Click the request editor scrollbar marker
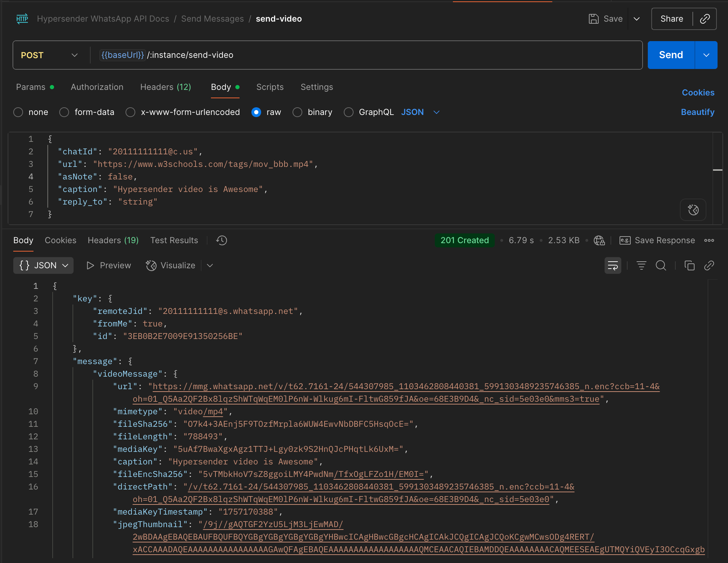 (717, 170)
